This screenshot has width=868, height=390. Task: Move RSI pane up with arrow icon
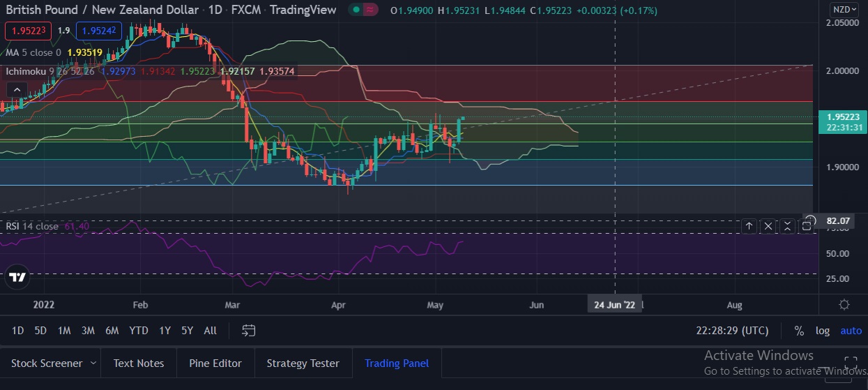[x=749, y=225]
